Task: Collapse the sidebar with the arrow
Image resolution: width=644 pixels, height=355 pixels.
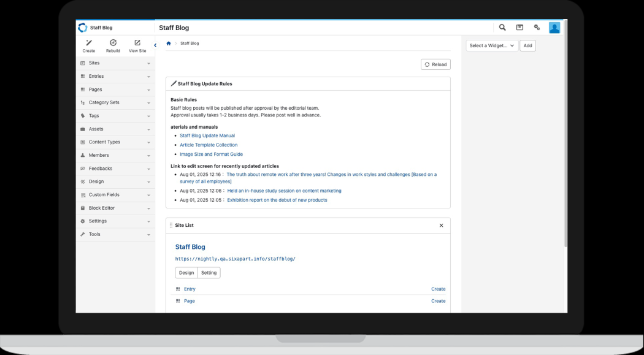Action: 155,45
